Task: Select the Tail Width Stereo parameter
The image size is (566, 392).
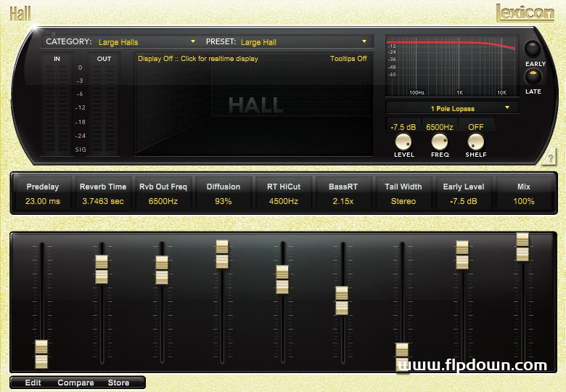Action: tap(403, 194)
